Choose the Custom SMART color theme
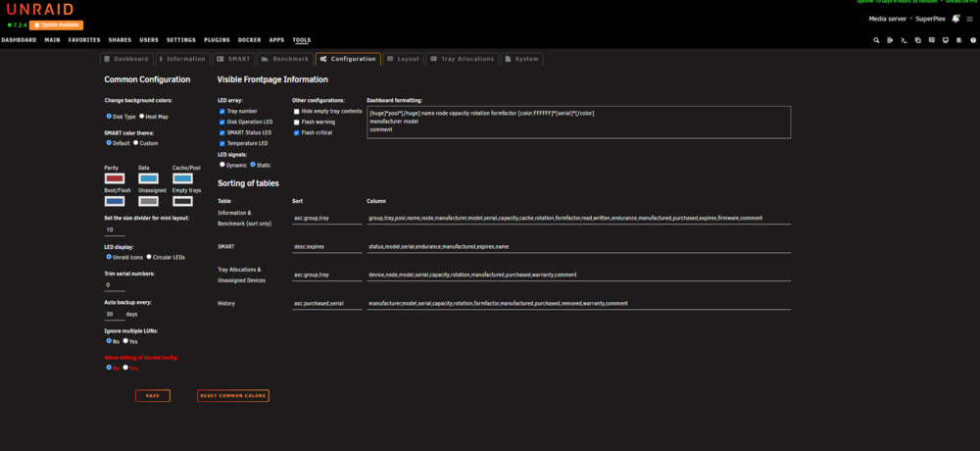 click(x=135, y=142)
